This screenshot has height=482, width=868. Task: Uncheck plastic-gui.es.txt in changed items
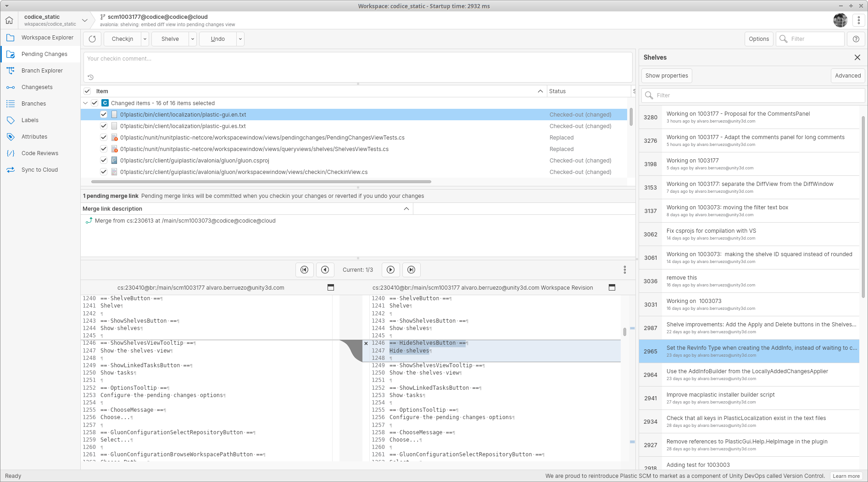103,126
